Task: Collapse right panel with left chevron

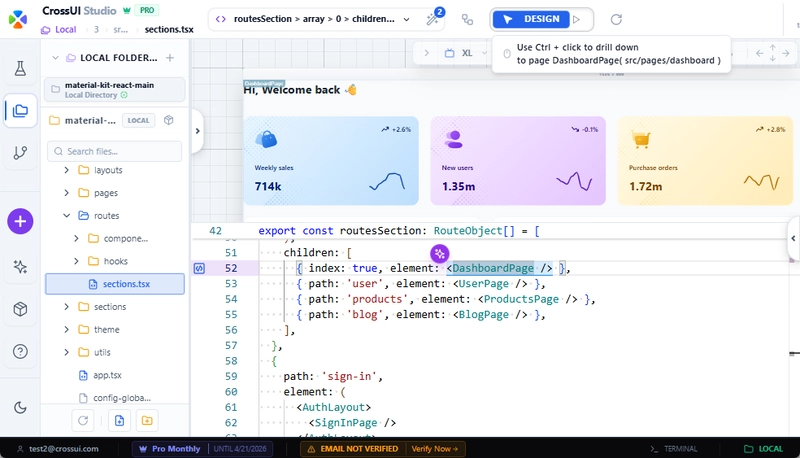Action: (793, 238)
